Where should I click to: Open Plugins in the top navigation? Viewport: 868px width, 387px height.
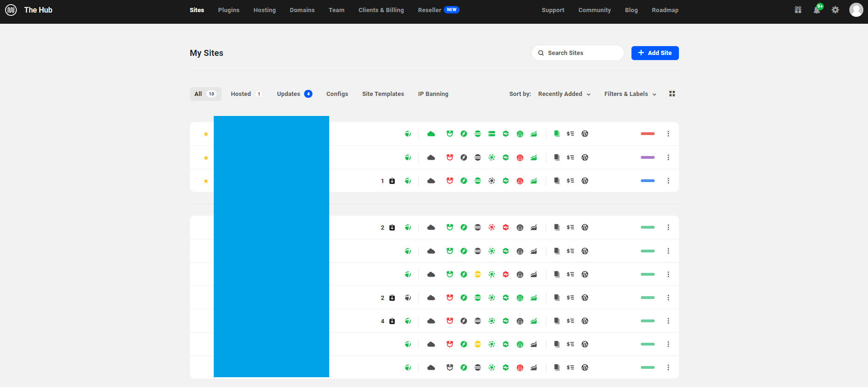(229, 10)
